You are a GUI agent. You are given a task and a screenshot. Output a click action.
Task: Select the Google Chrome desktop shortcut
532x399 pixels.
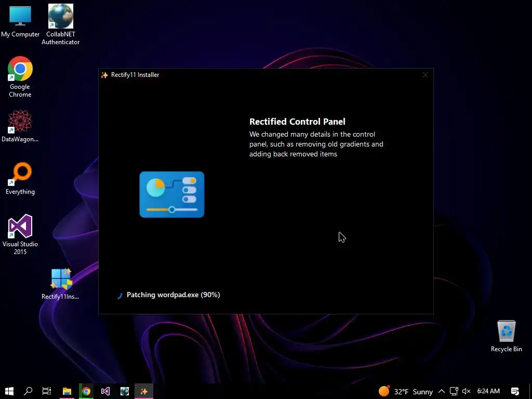[x=20, y=77]
